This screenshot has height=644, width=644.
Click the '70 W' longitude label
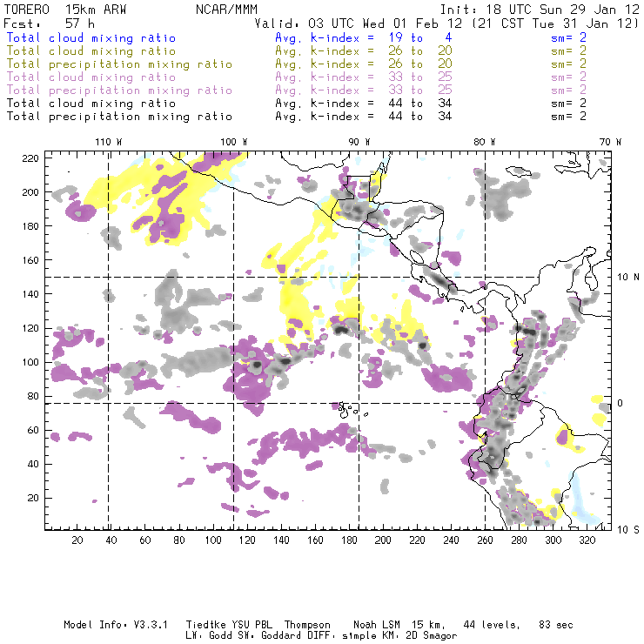(x=610, y=142)
